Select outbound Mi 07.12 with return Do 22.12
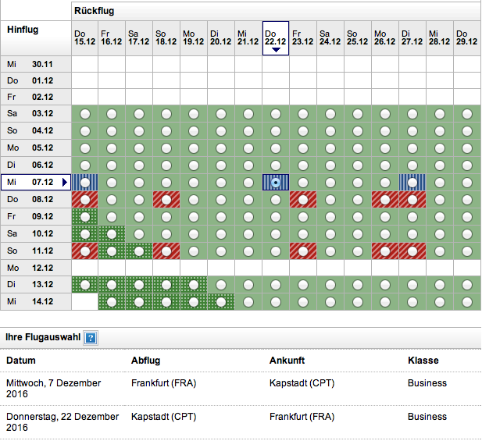Screen dimensions: 482x448 pos(275,183)
